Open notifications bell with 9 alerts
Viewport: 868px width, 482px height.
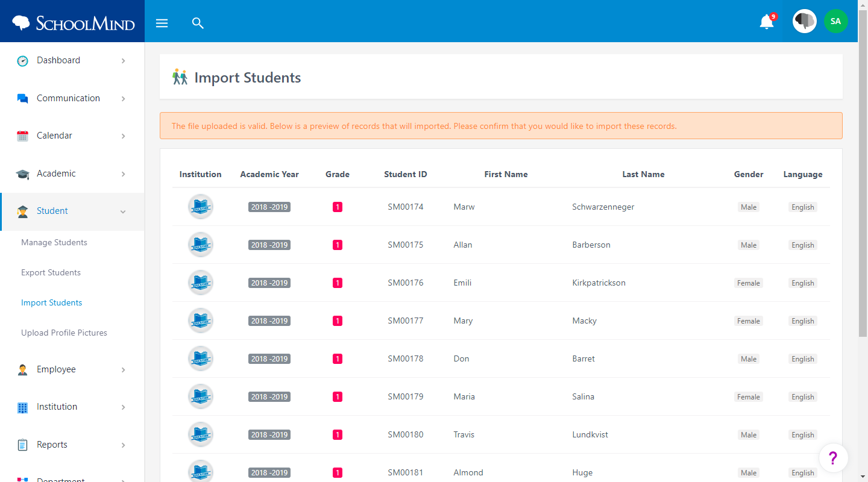(767, 22)
